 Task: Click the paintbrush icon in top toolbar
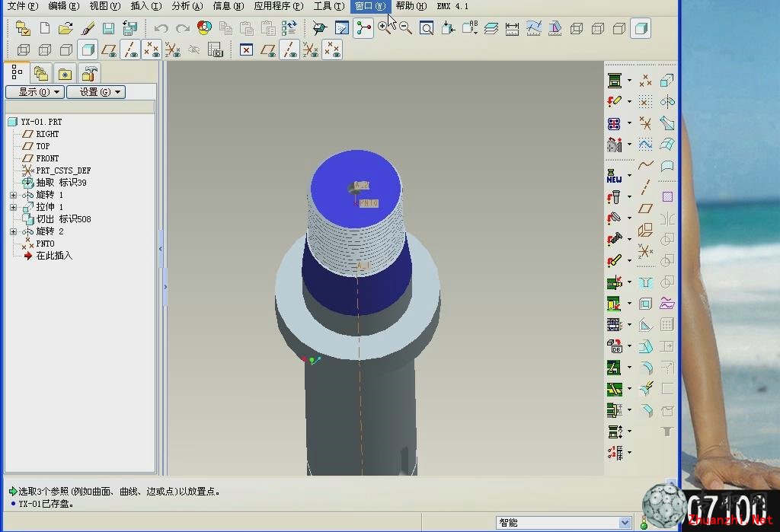(88, 28)
